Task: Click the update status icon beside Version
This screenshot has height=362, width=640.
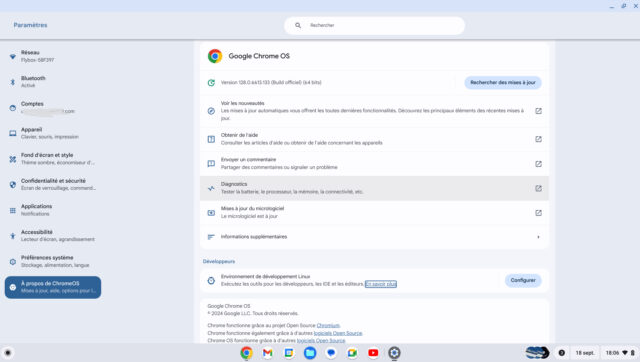Action: coord(211,83)
